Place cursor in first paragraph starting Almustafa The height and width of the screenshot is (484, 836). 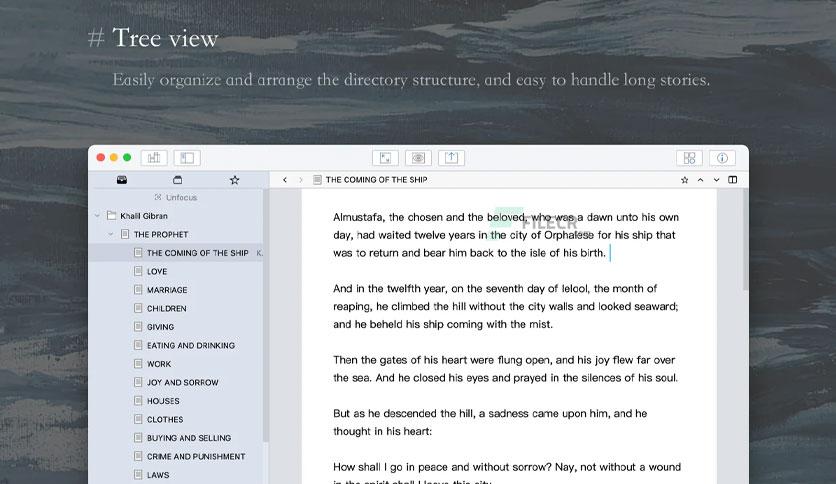505,235
